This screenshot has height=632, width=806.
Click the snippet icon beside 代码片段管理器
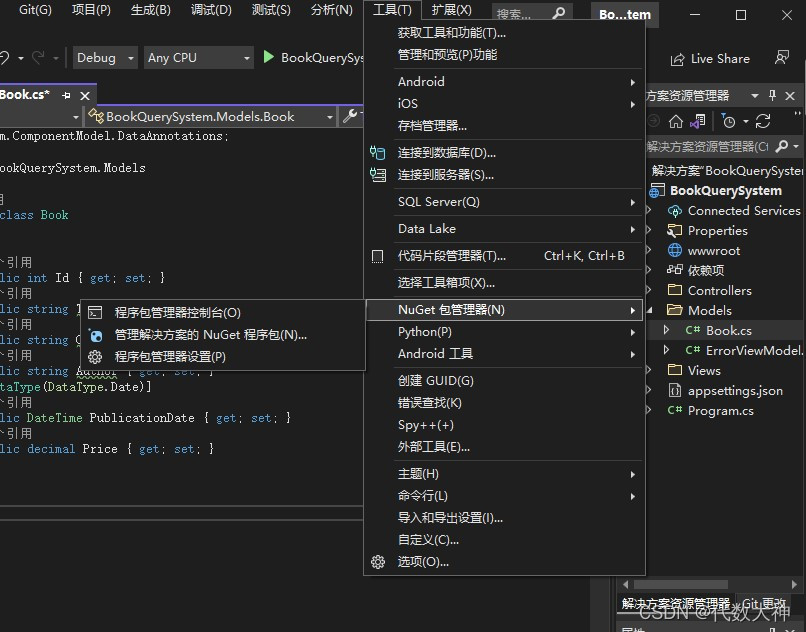[x=377, y=256]
